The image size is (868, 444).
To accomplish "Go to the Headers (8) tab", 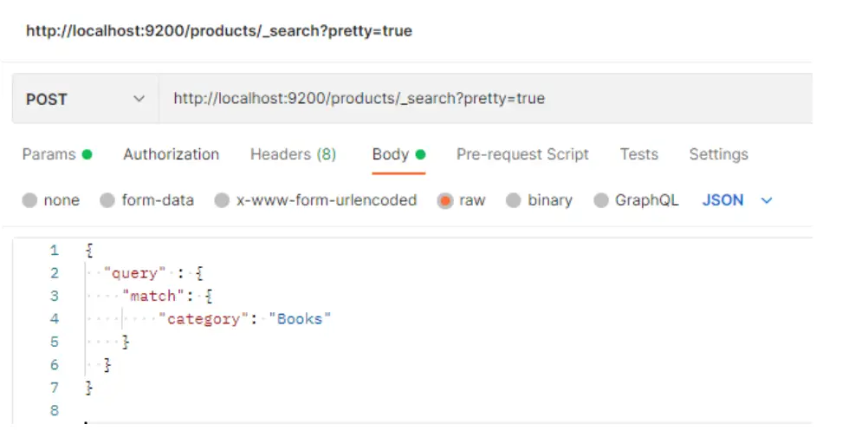I will pyautogui.click(x=293, y=154).
